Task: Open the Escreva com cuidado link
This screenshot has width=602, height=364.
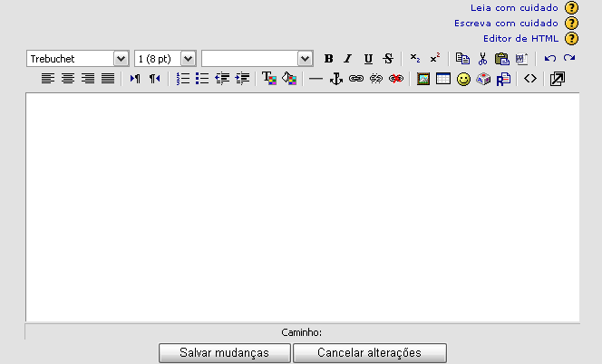Action: [x=506, y=23]
